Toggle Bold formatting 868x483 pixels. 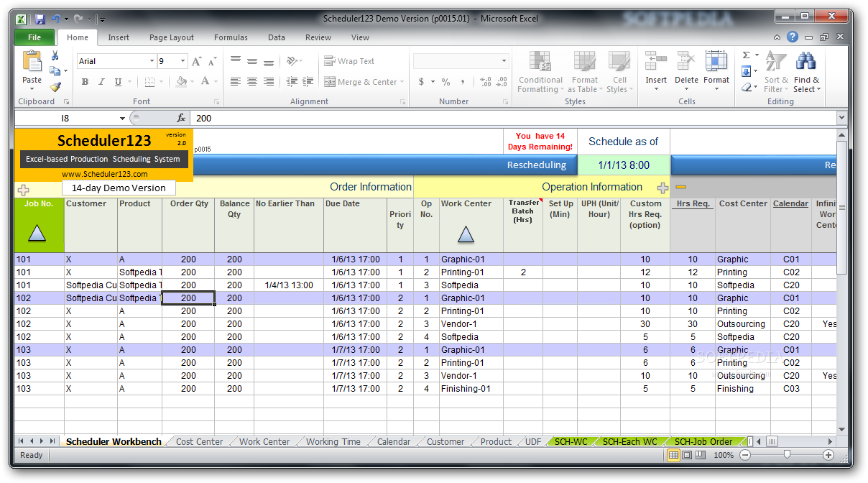click(85, 82)
